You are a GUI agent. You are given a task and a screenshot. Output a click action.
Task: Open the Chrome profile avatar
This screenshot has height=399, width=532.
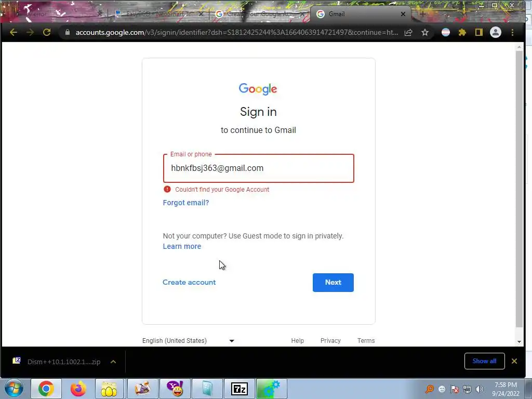(x=495, y=32)
